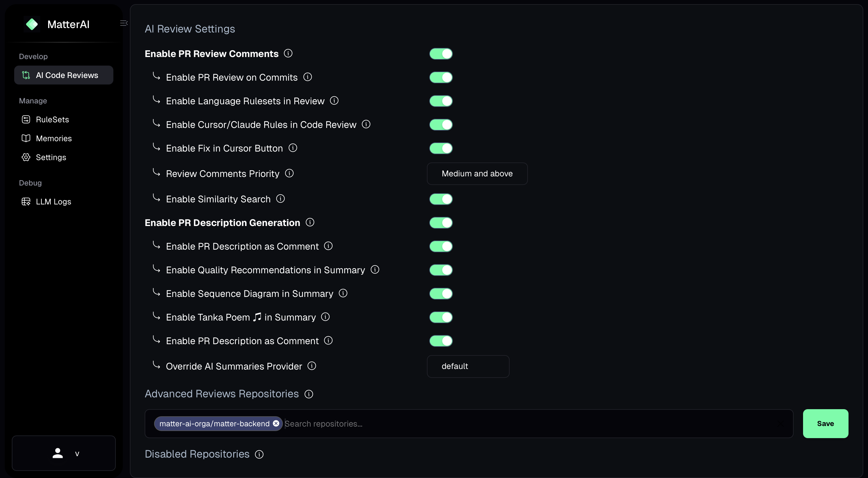Open the Enable PR Review Comments info tooltip
The width and height of the screenshot is (868, 478).
[288, 53]
